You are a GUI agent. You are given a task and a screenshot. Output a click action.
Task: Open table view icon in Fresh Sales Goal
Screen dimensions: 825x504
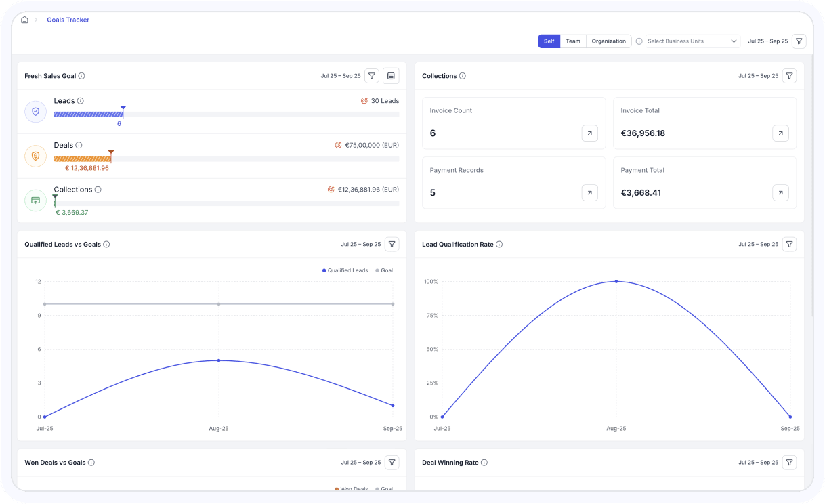pos(391,76)
